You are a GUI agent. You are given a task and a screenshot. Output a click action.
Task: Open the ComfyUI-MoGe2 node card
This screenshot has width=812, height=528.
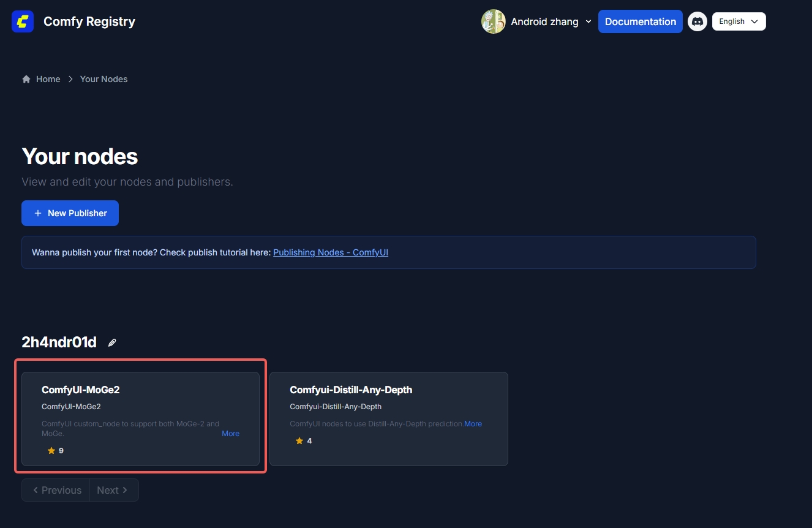(x=140, y=419)
